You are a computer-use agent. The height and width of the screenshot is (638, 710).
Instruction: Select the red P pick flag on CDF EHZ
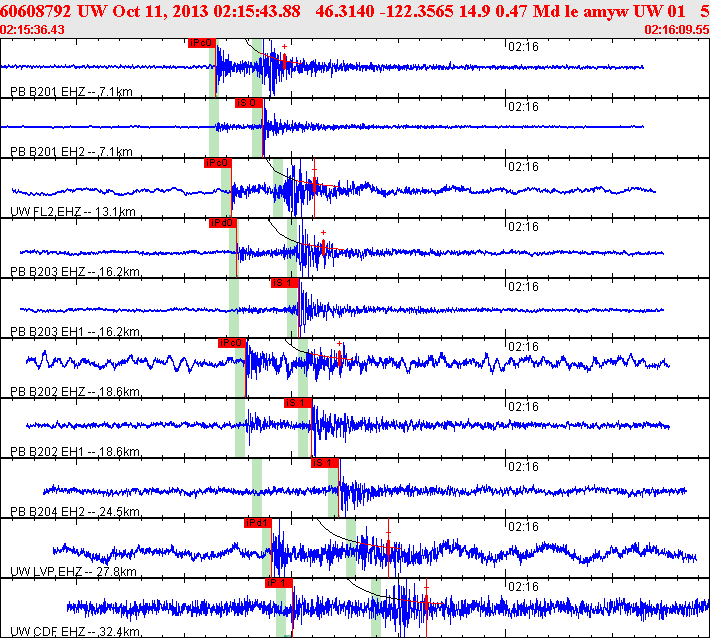(278, 582)
